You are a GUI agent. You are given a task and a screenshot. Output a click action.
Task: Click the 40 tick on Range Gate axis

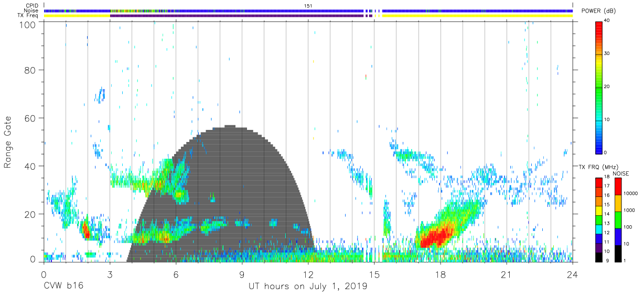(30, 166)
